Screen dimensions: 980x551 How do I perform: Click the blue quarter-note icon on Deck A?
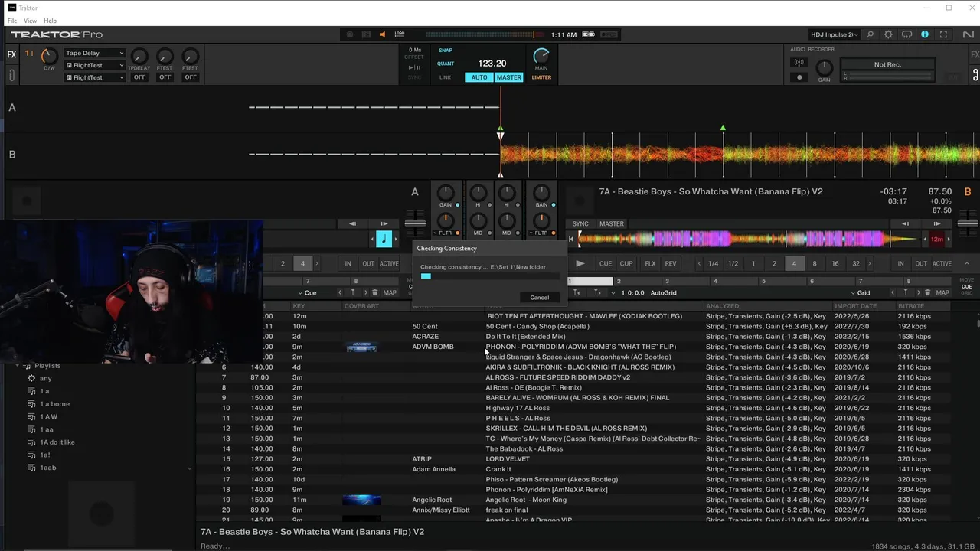click(384, 239)
